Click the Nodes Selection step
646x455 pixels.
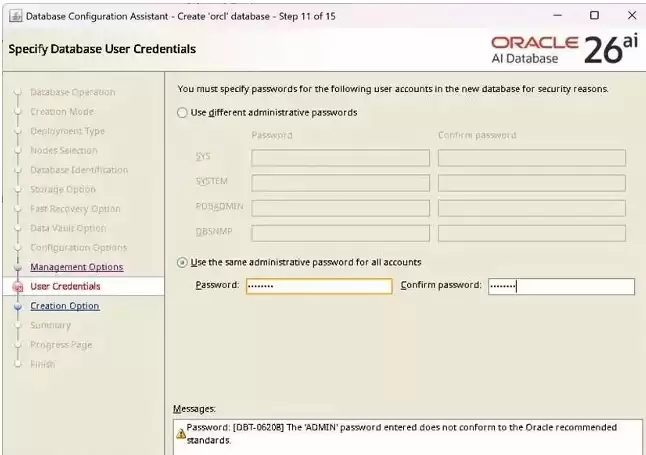(x=64, y=150)
